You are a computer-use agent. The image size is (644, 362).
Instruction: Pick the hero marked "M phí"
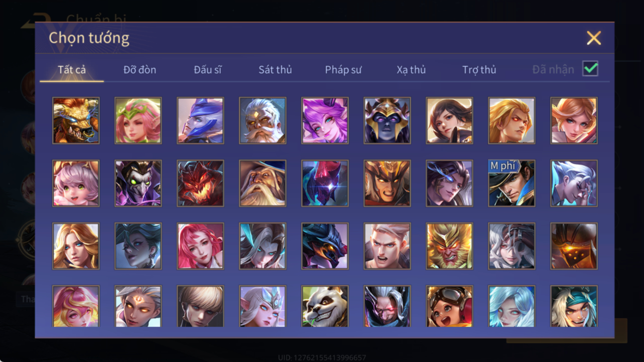click(x=511, y=183)
